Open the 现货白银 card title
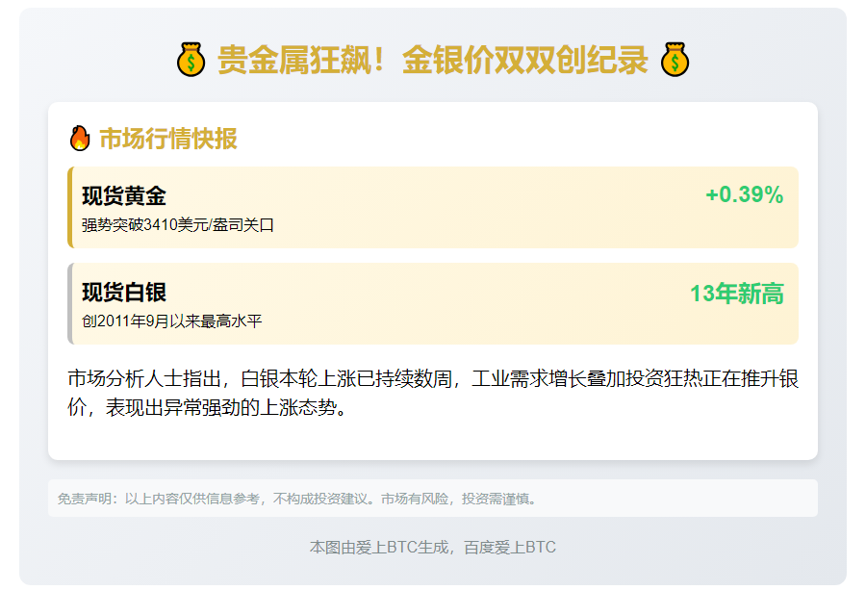The height and width of the screenshot is (616, 866). pyautogui.click(x=124, y=293)
